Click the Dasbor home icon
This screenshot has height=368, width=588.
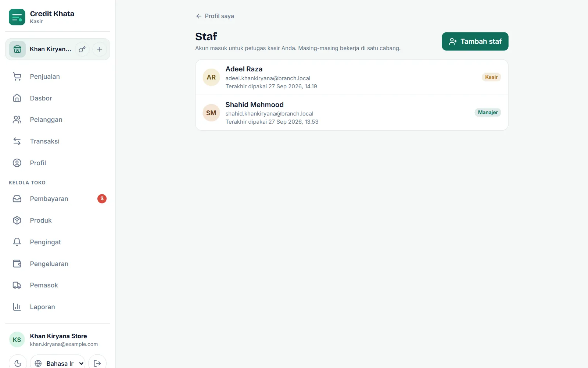(x=17, y=98)
